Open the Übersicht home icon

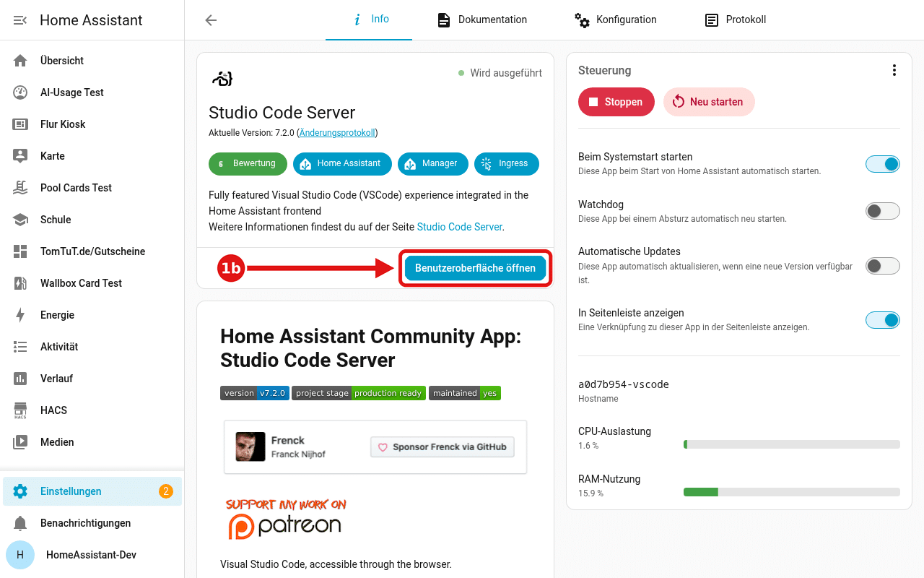[x=20, y=61]
